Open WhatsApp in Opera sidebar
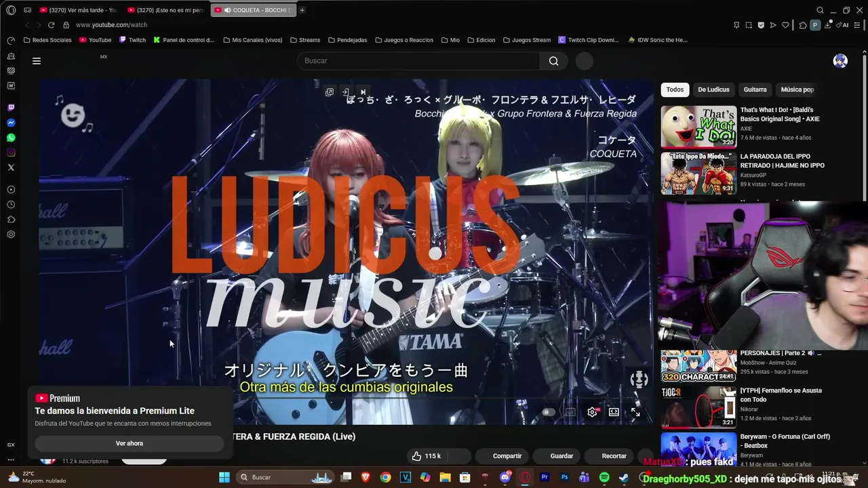 coord(11,138)
